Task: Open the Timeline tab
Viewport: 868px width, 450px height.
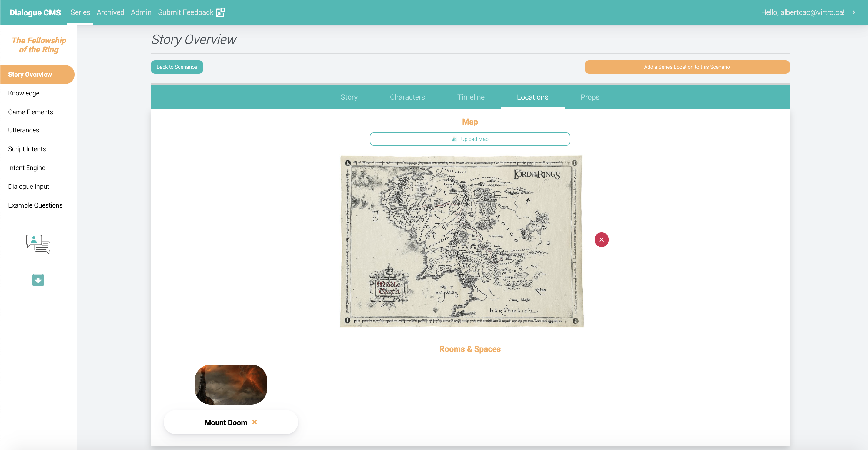Action: tap(471, 97)
